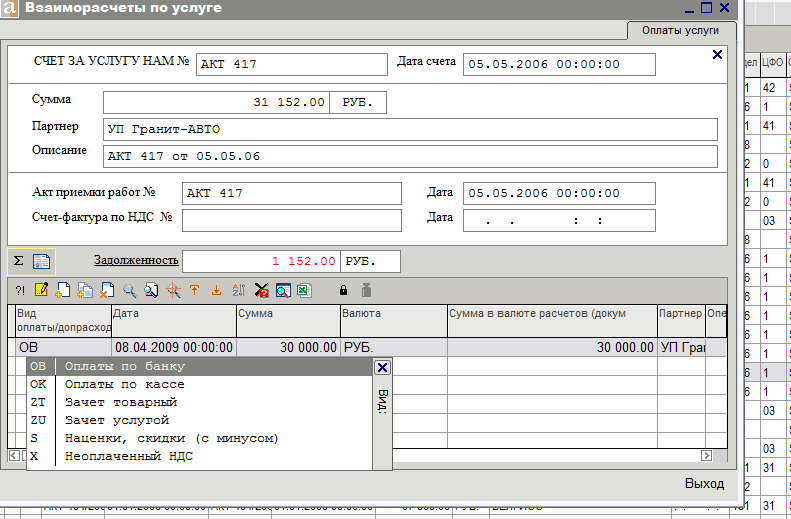Jump to the last record with the down-arrow icon

(x=216, y=290)
